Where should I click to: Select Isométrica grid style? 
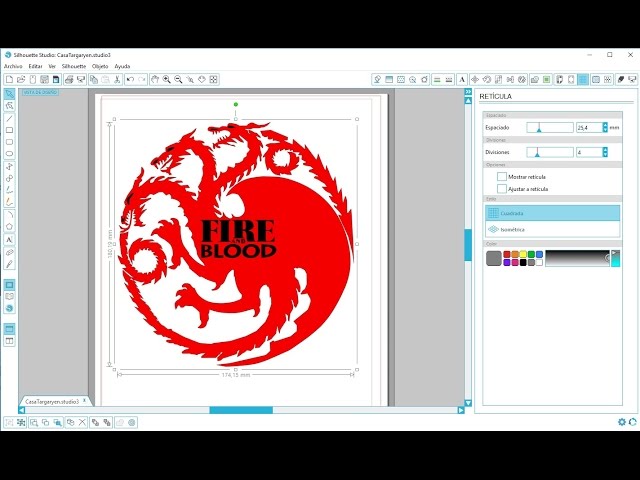tap(552, 229)
